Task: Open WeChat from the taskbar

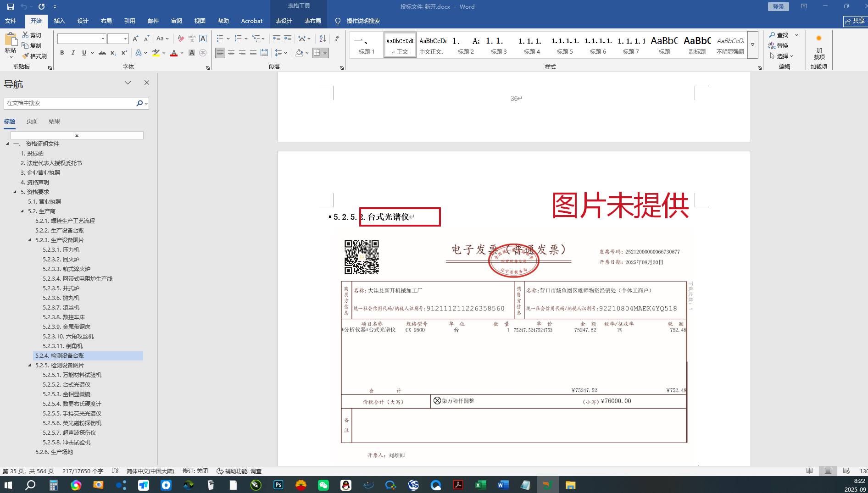Action: (x=323, y=485)
